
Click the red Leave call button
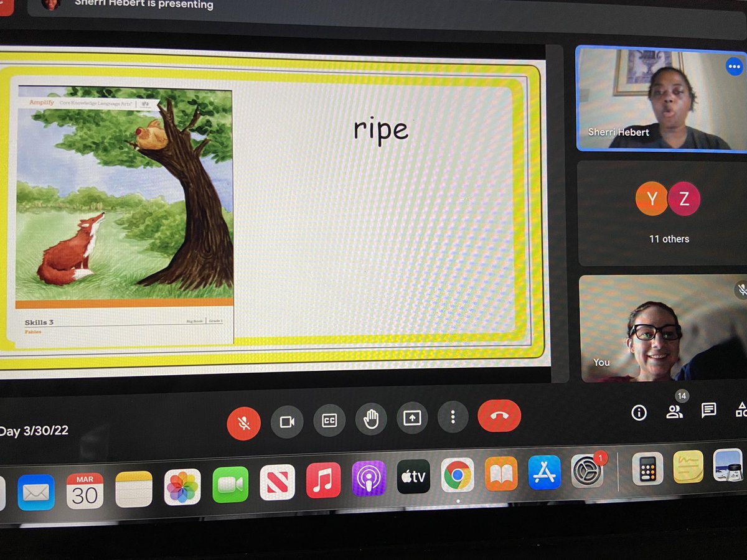pos(499,415)
